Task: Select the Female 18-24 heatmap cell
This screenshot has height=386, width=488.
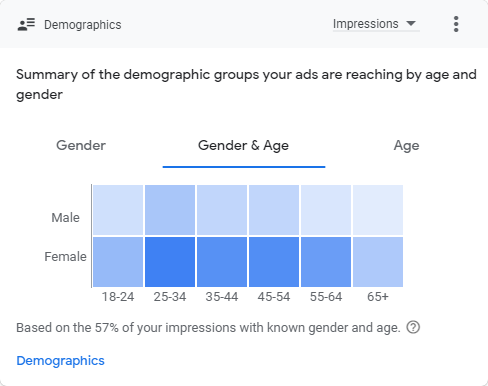Action: click(118, 262)
